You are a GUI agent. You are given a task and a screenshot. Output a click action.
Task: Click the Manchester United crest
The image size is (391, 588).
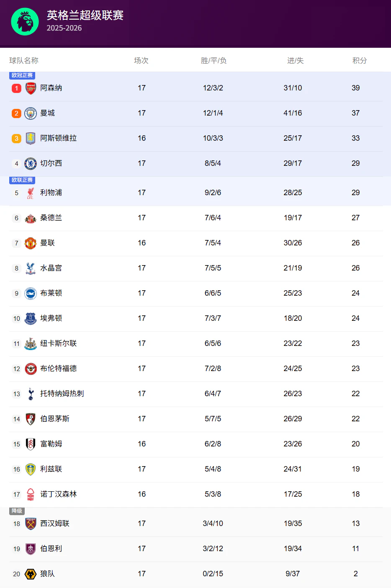31,243
